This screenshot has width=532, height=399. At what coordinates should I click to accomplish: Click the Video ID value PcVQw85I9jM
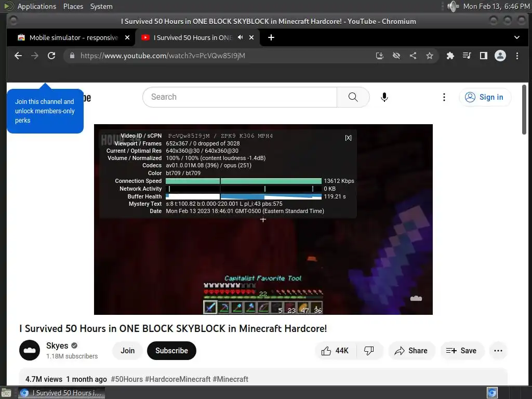click(190, 136)
